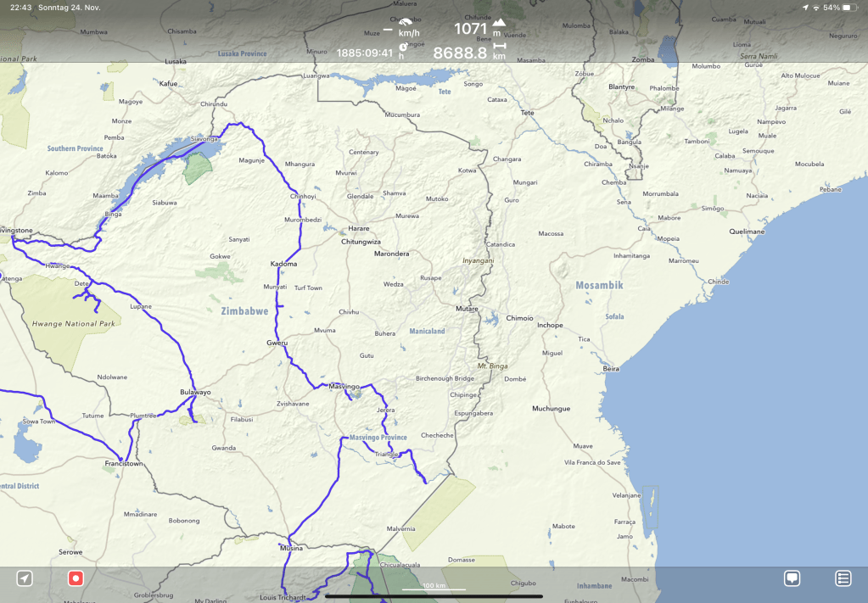Tap the location arrow tracking button
The image size is (868, 603).
click(x=25, y=578)
